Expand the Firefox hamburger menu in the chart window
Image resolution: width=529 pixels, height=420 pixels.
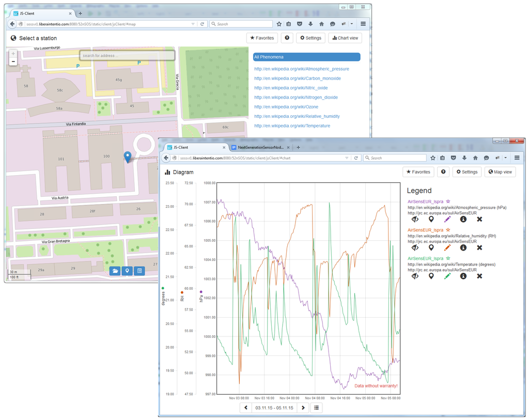(517, 158)
